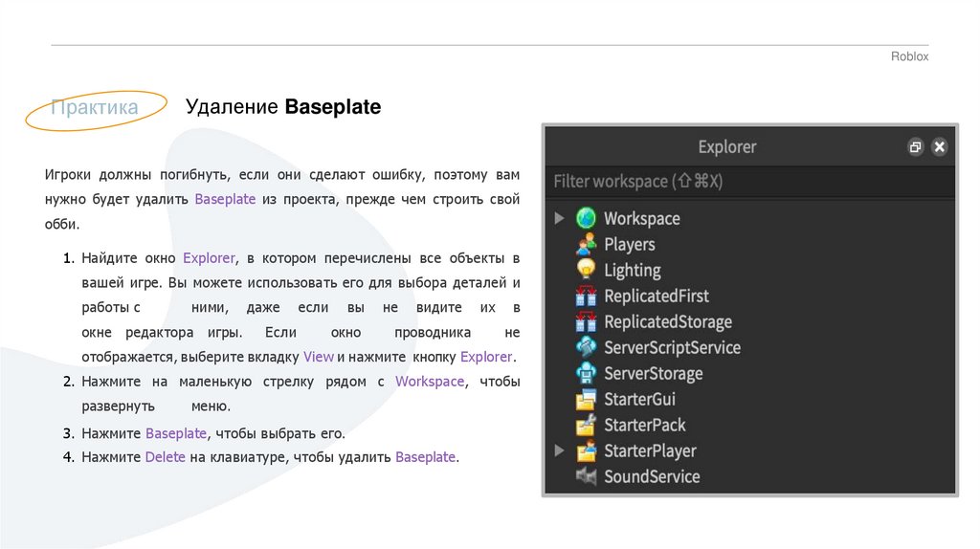Click Explorer link in step 1 first line

pos(209,258)
